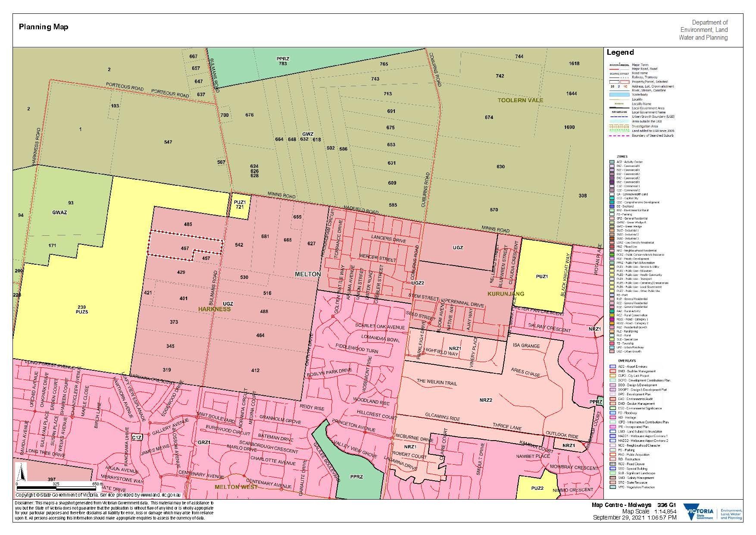This screenshot has height=535, width=756.
Task: Click the Boundary of Searched Suburb symbol
Action: [x=618, y=136]
